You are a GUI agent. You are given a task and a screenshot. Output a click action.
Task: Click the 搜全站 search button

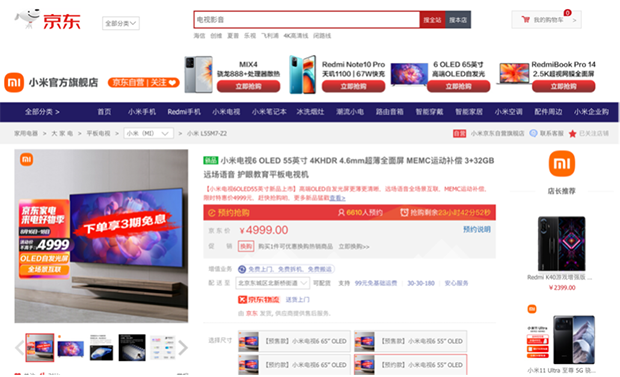432,19
